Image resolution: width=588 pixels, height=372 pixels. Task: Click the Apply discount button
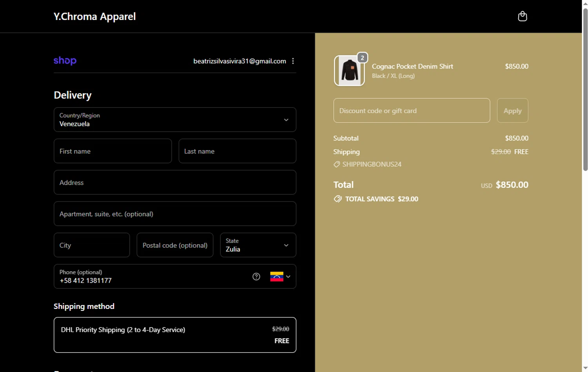point(512,111)
